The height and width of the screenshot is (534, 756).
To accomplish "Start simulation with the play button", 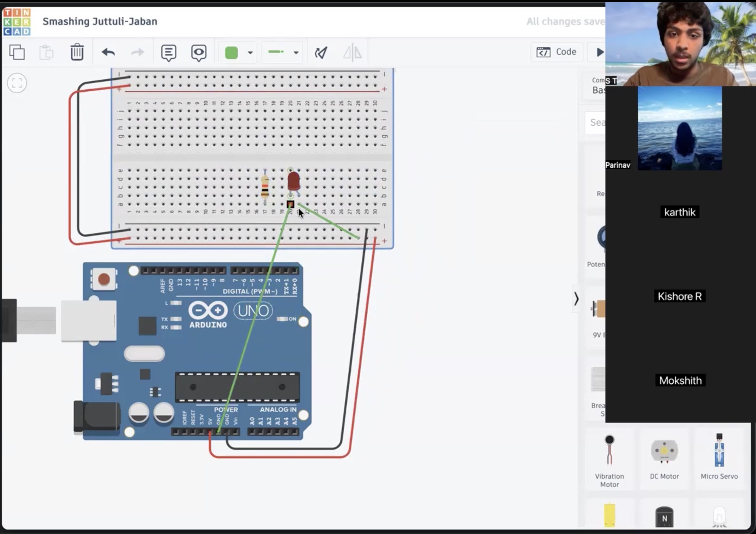I will 599,52.
